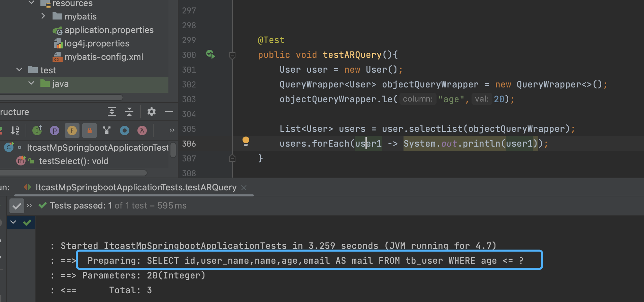Open application.properties file
The height and width of the screenshot is (302, 644).
109,30
